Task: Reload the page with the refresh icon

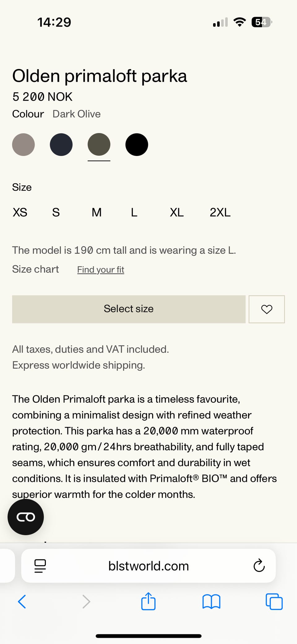Action: point(259,566)
